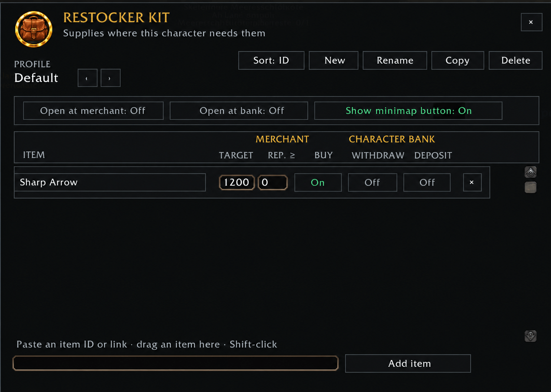The image size is (551, 392).
Task: Click the BUY column header
Action: pyautogui.click(x=323, y=155)
